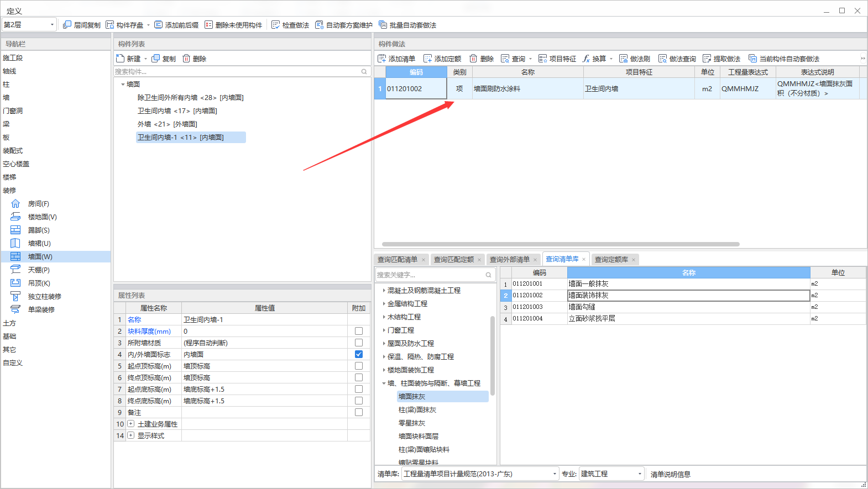
Task: Toggle the 所附墙材质 附加 checkbox
Action: [x=359, y=343]
